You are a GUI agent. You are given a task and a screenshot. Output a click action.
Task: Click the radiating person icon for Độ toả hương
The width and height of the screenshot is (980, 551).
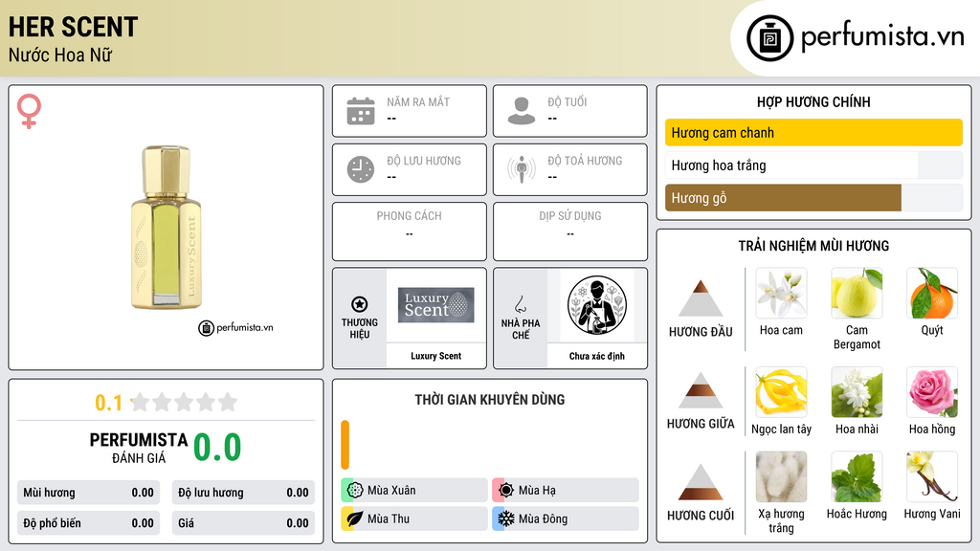[522, 169]
